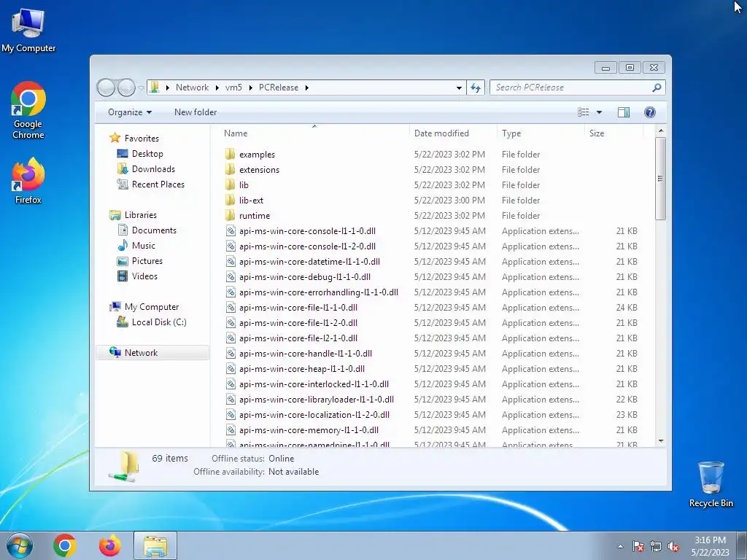Select Network in the navigation pane

coord(152,353)
